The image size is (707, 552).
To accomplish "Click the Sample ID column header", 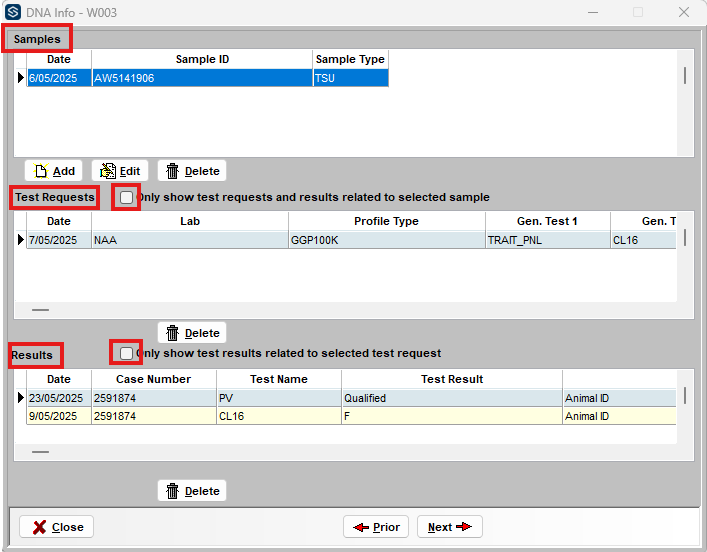I will pyautogui.click(x=202, y=59).
